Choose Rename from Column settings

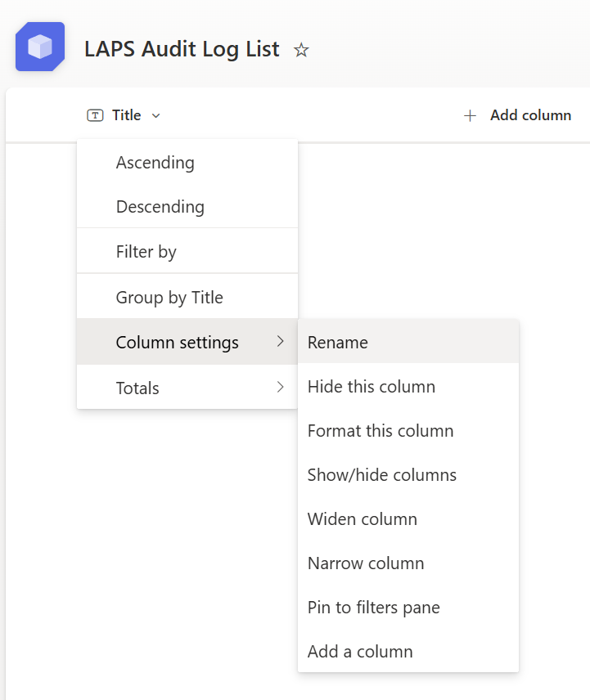click(x=338, y=343)
